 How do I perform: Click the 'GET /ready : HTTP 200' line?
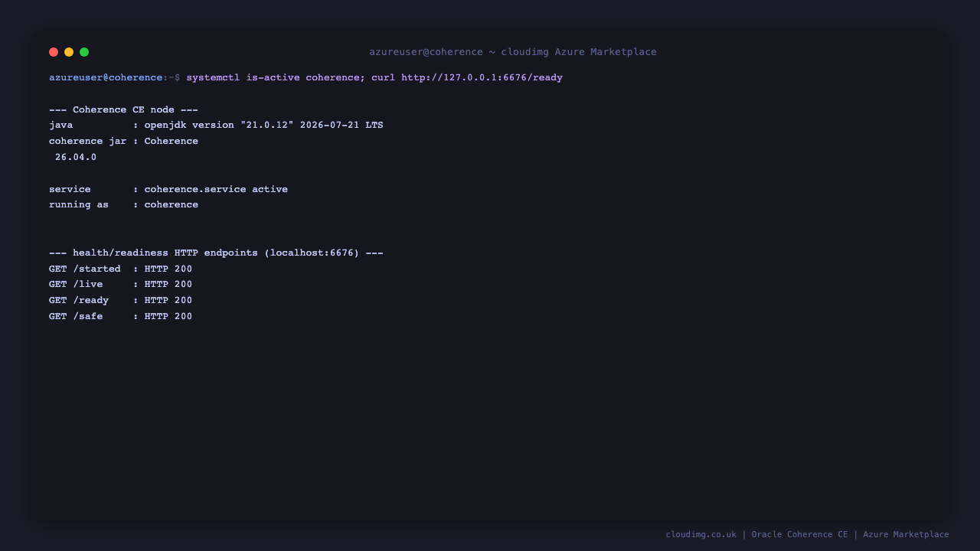coord(120,301)
